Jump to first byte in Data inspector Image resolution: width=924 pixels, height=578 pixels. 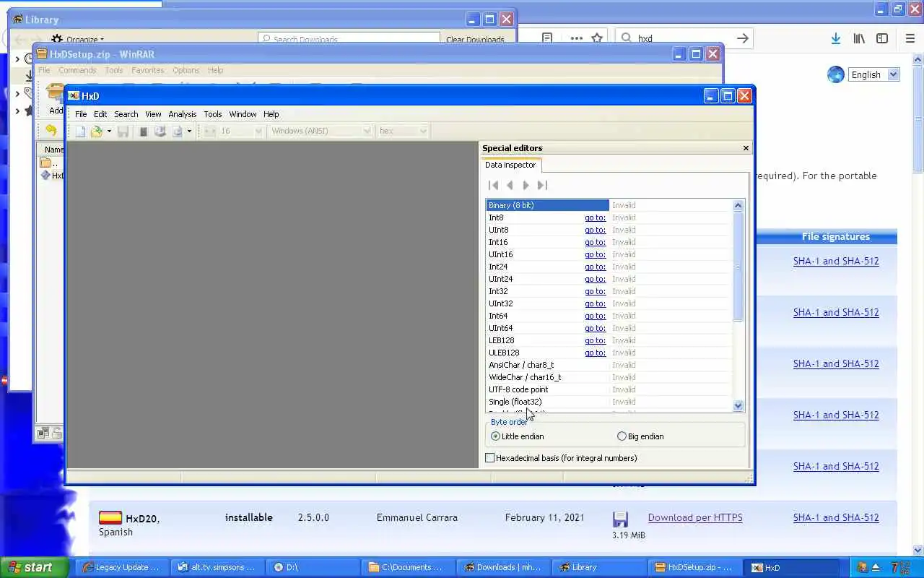pyautogui.click(x=494, y=186)
